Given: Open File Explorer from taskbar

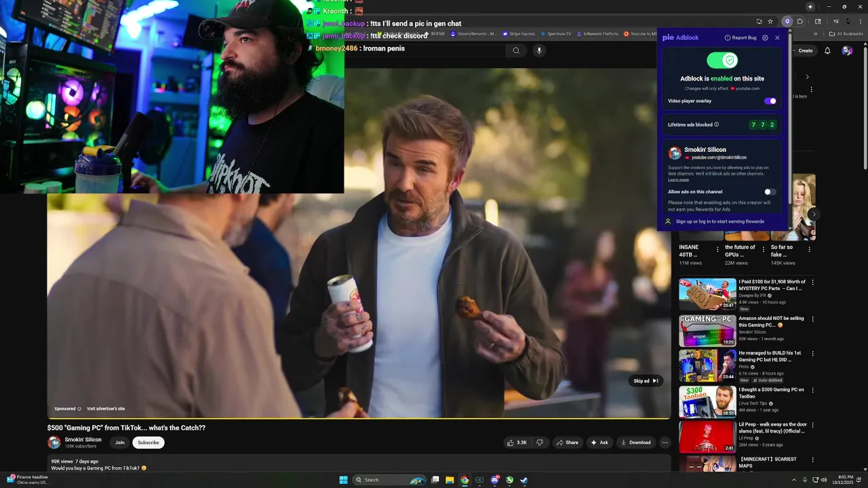Looking at the screenshot, I should click(450, 480).
